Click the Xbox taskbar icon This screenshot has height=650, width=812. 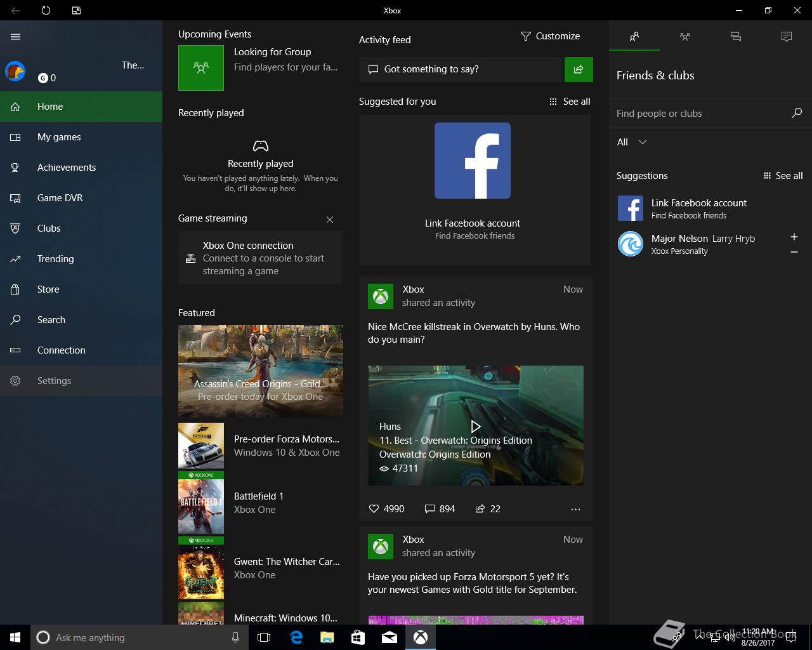click(420, 637)
